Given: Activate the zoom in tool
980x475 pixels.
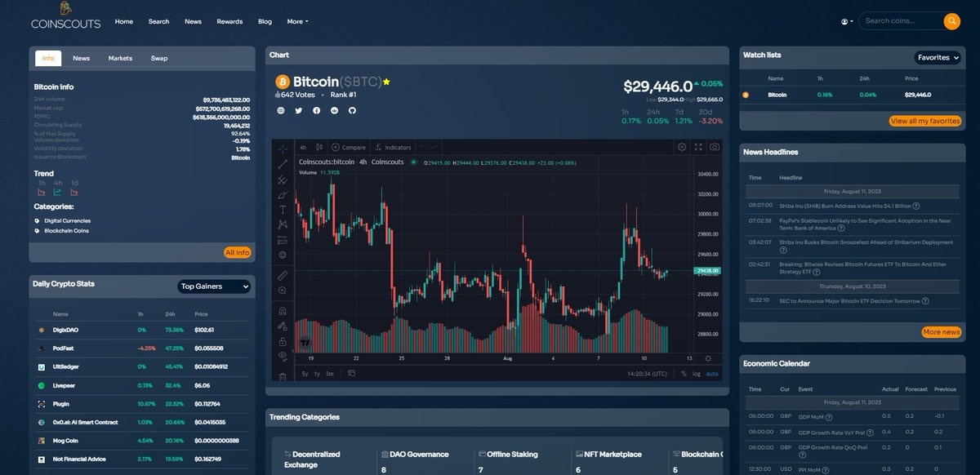Looking at the screenshot, I should [x=283, y=291].
